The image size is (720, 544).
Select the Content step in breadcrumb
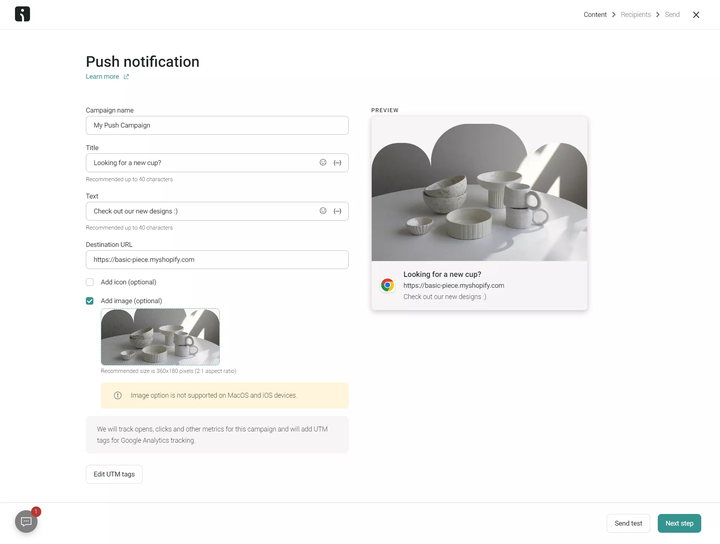coord(595,15)
